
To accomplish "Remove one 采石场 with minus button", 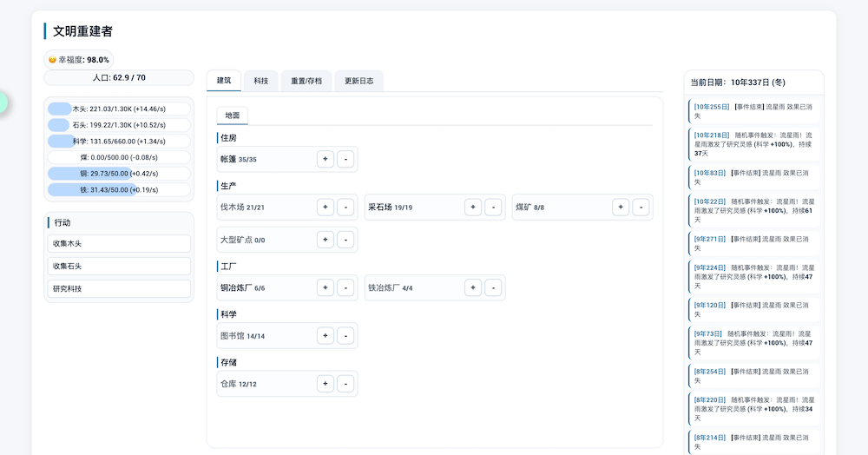I will [493, 207].
